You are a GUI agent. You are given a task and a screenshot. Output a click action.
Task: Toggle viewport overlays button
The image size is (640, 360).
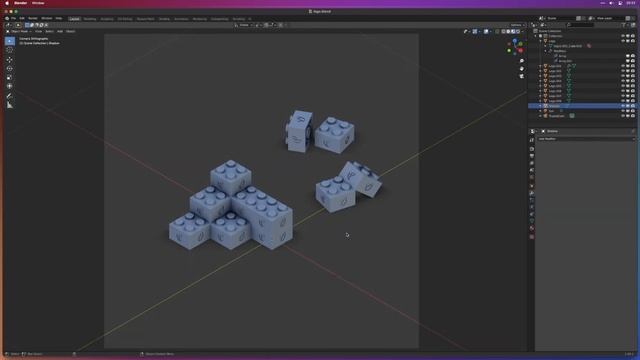(x=486, y=31)
